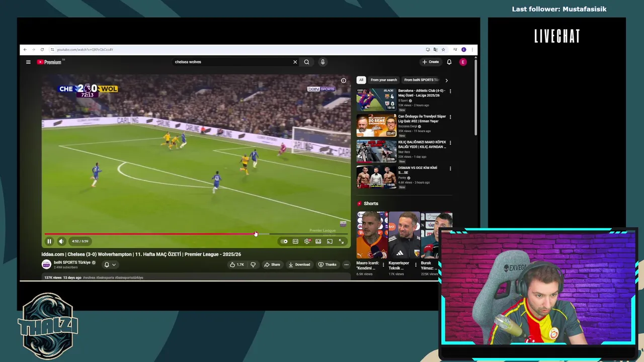
Task: Click the Download button
Action: 299,264
